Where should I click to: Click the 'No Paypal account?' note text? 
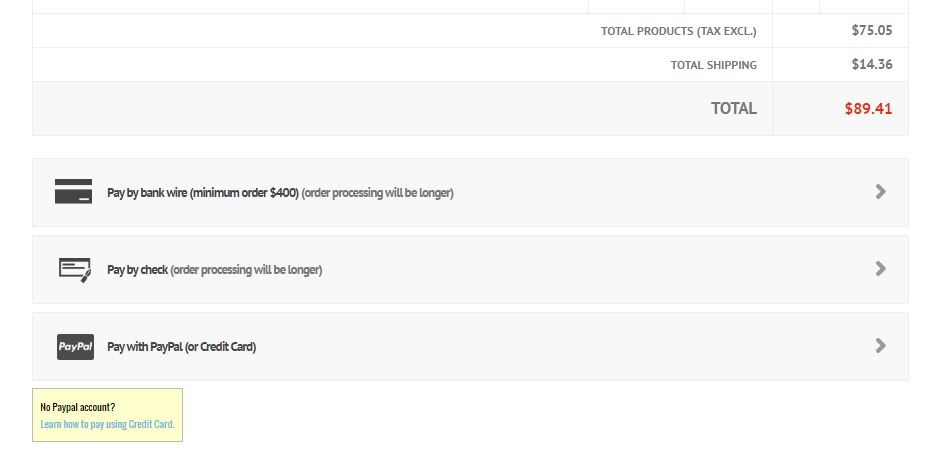pos(77,407)
